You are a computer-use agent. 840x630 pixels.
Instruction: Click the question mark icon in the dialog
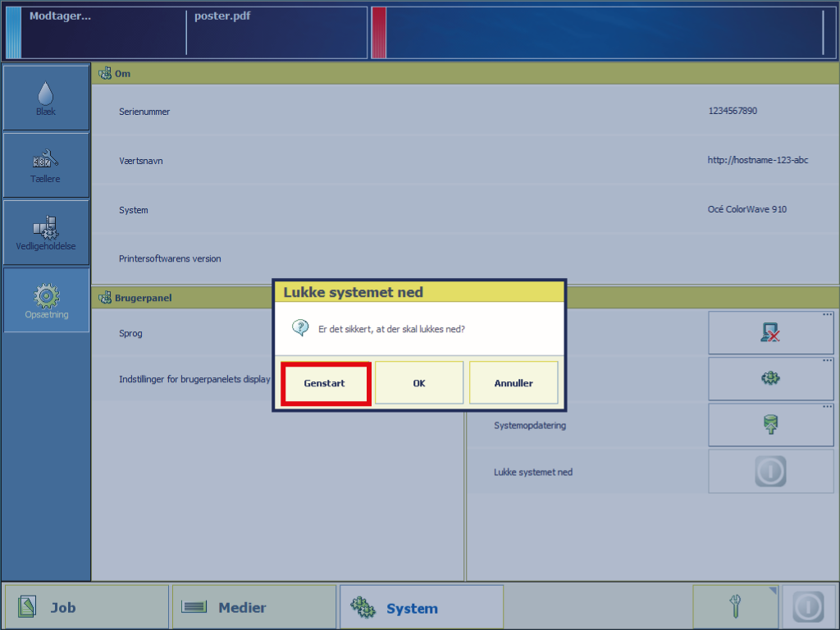click(x=300, y=327)
